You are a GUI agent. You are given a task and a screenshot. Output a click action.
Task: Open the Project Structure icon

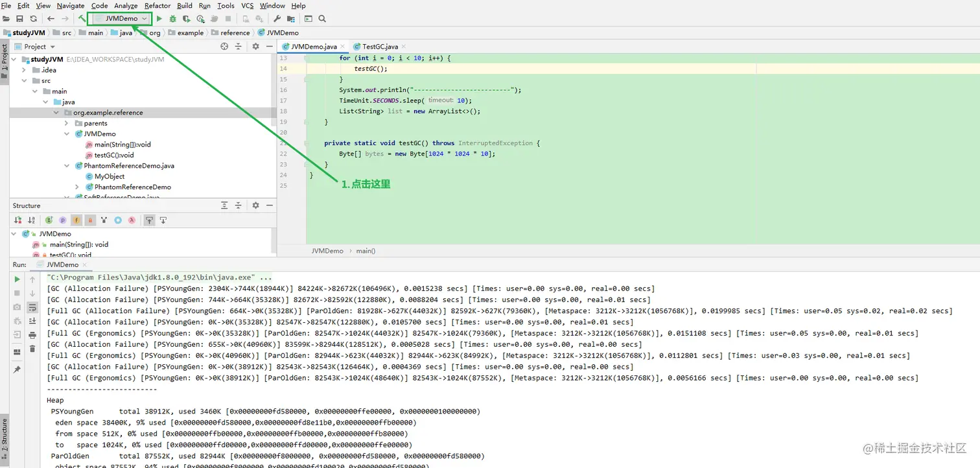tap(290, 19)
